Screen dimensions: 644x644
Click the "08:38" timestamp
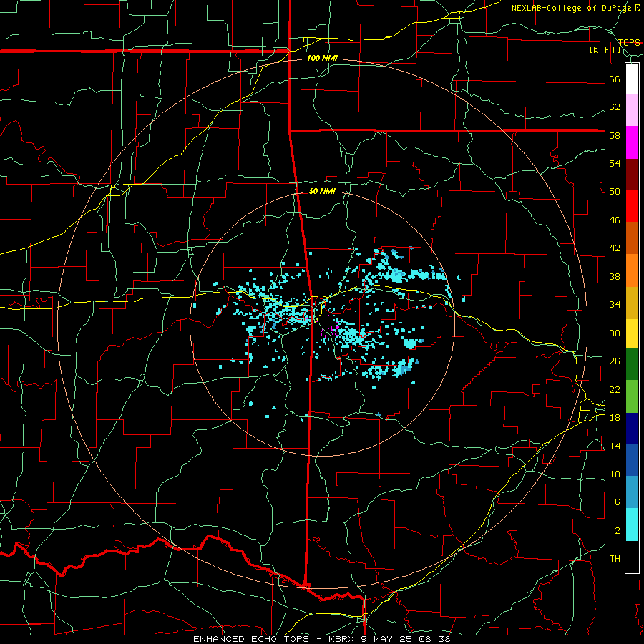point(434,639)
